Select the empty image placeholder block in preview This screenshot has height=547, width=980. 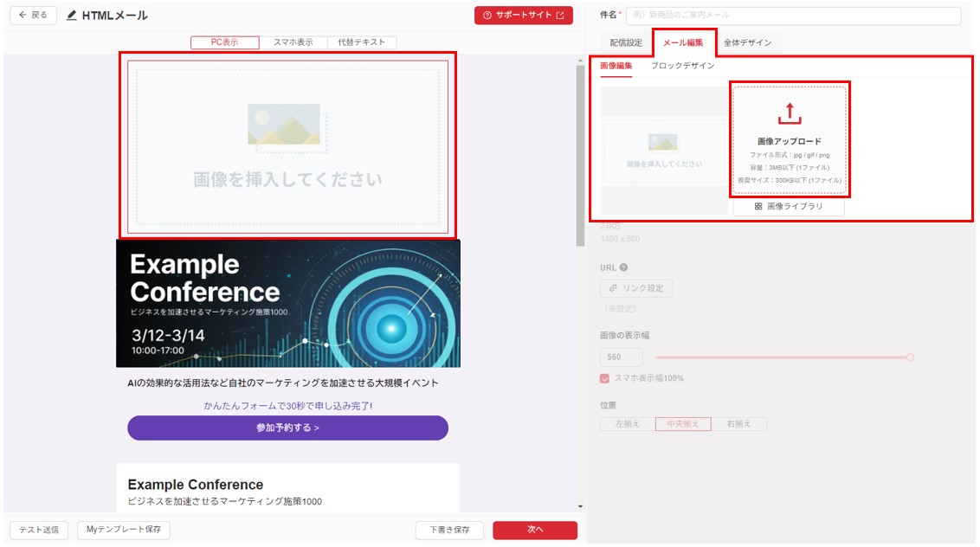click(288, 147)
